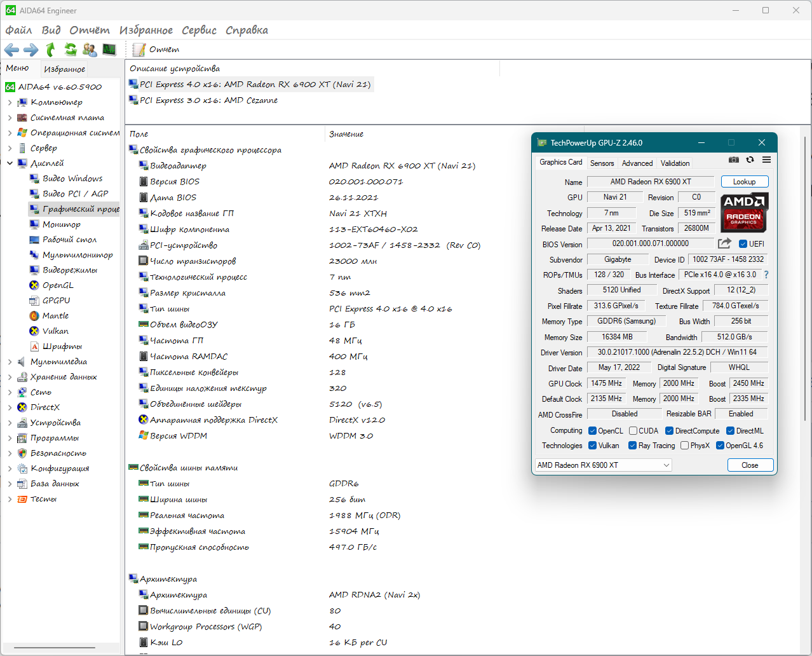Click the Lookup button
The width and height of the screenshot is (812, 656).
pyautogui.click(x=744, y=182)
